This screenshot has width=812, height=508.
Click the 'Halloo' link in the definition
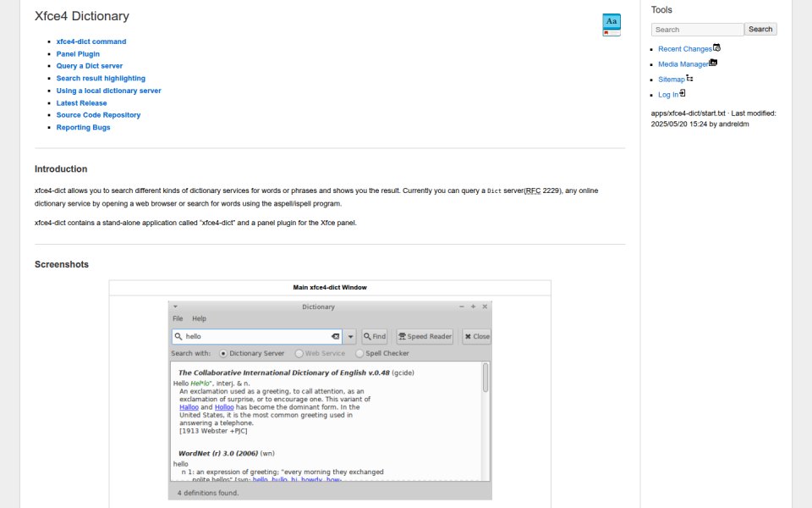point(189,407)
